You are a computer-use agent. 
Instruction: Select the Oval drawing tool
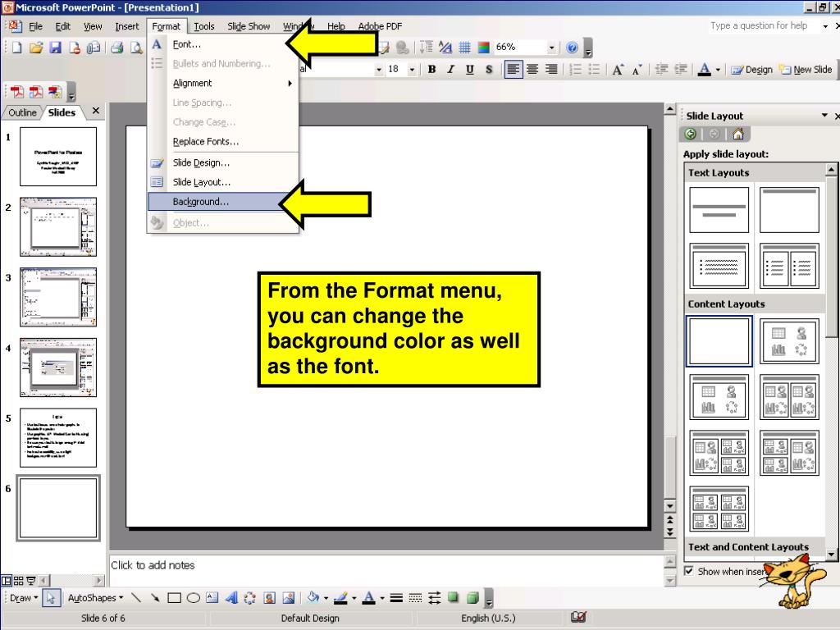coord(194,597)
